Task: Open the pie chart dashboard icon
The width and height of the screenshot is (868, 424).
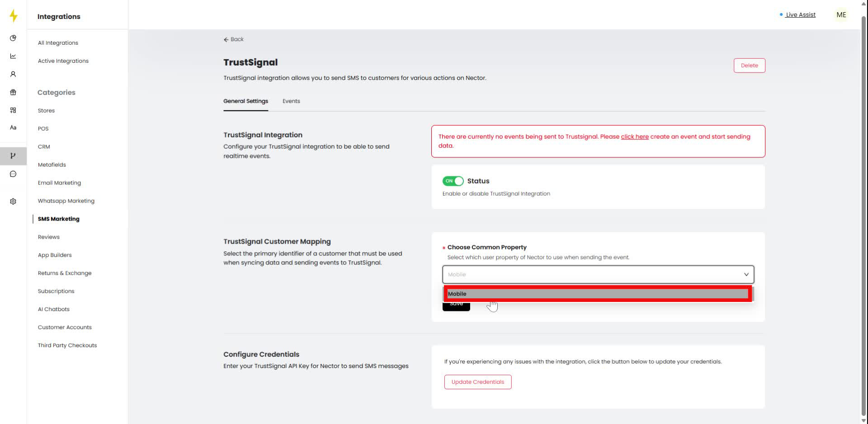Action: pyautogui.click(x=13, y=38)
